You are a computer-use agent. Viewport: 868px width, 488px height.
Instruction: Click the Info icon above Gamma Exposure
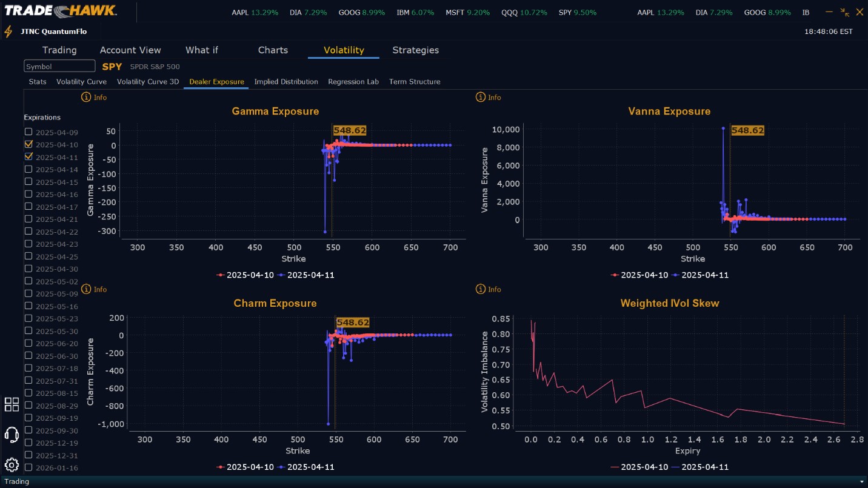click(x=85, y=97)
